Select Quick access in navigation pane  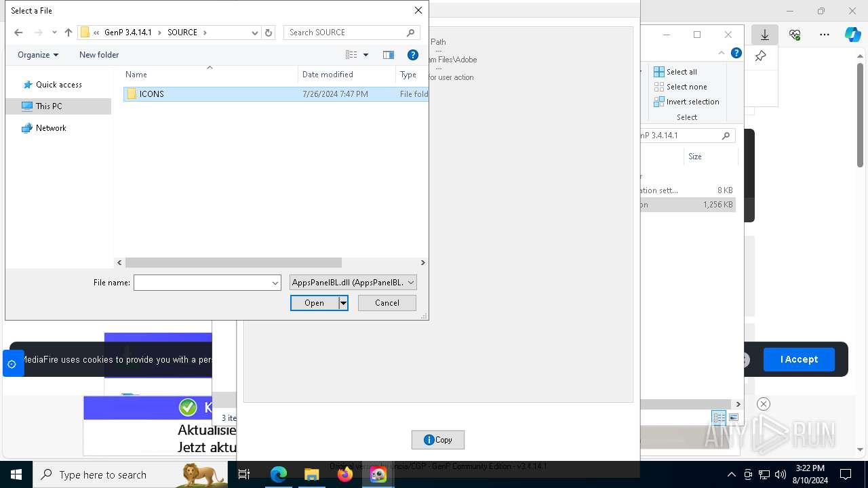click(x=59, y=85)
